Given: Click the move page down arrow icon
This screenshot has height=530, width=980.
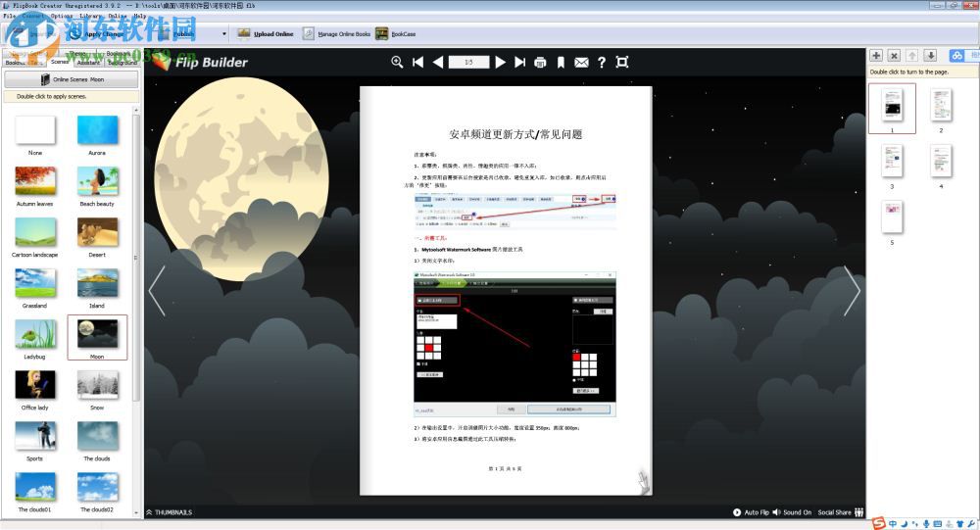Looking at the screenshot, I should [x=931, y=56].
